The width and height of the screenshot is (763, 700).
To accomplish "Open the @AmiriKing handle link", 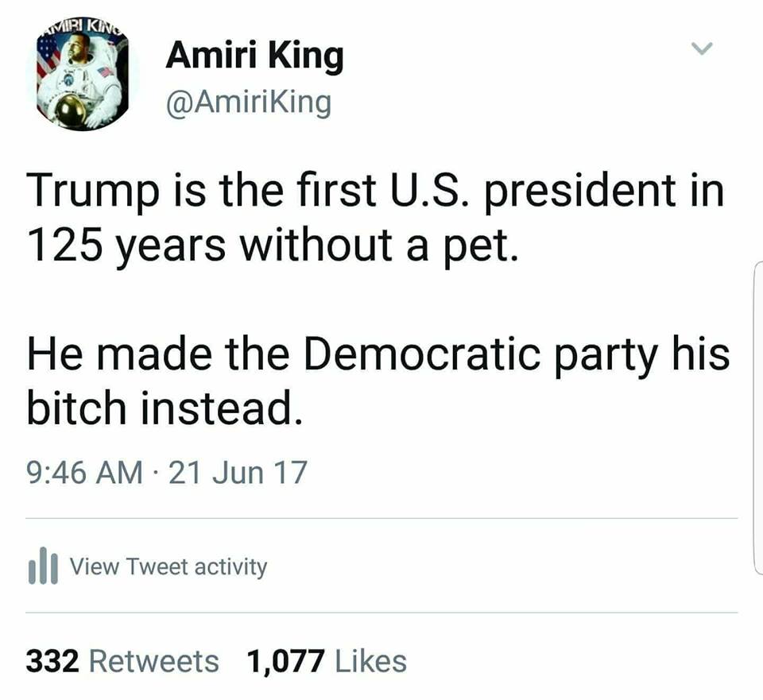I will [x=248, y=102].
